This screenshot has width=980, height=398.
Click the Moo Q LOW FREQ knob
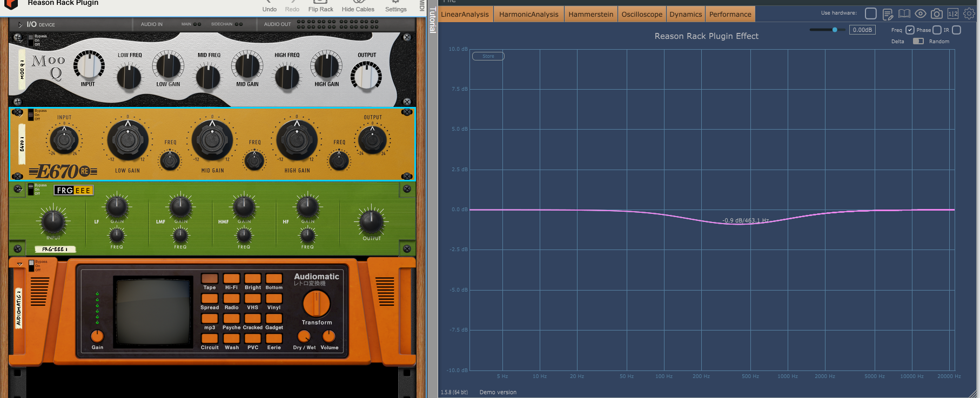tap(129, 76)
